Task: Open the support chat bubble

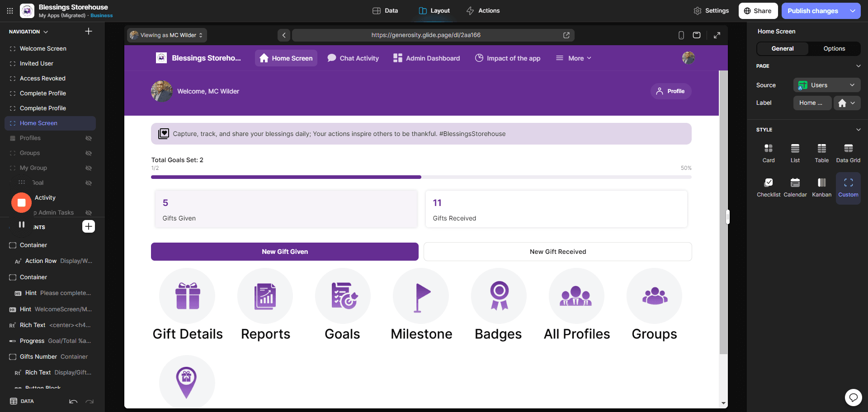Action: pos(853,397)
